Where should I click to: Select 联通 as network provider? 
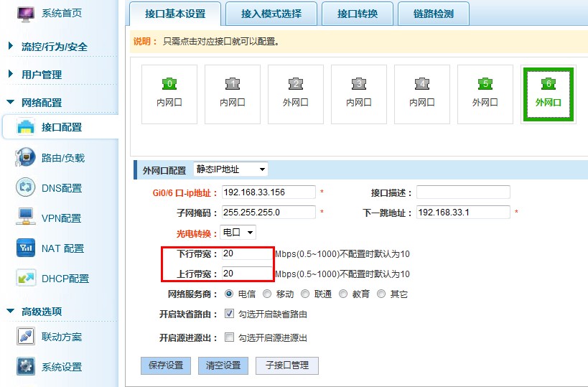pos(305,294)
